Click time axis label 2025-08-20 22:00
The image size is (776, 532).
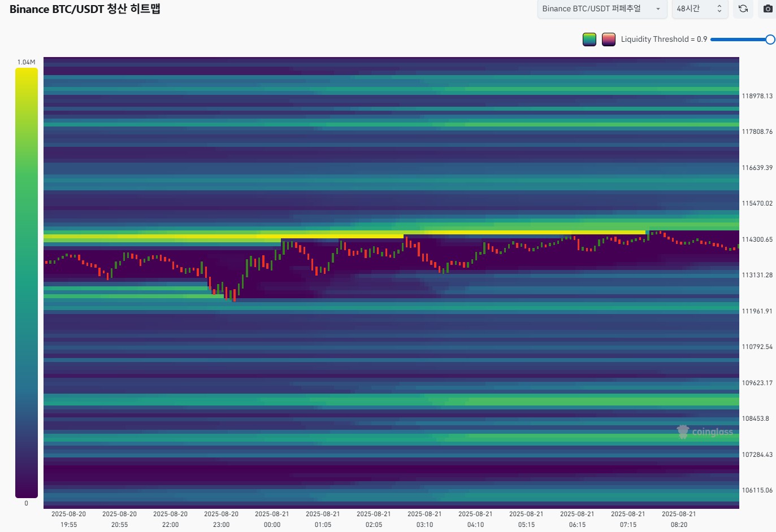[170, 519]
